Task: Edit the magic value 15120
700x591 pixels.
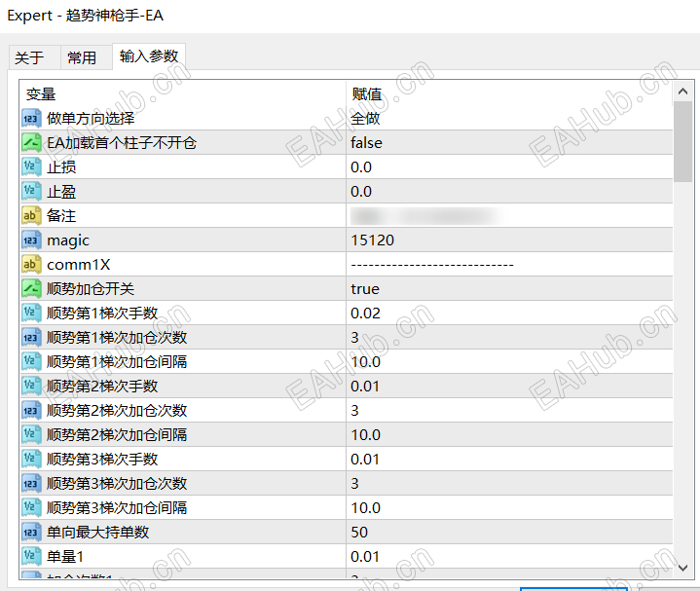Action: click(x=509, y=240)
